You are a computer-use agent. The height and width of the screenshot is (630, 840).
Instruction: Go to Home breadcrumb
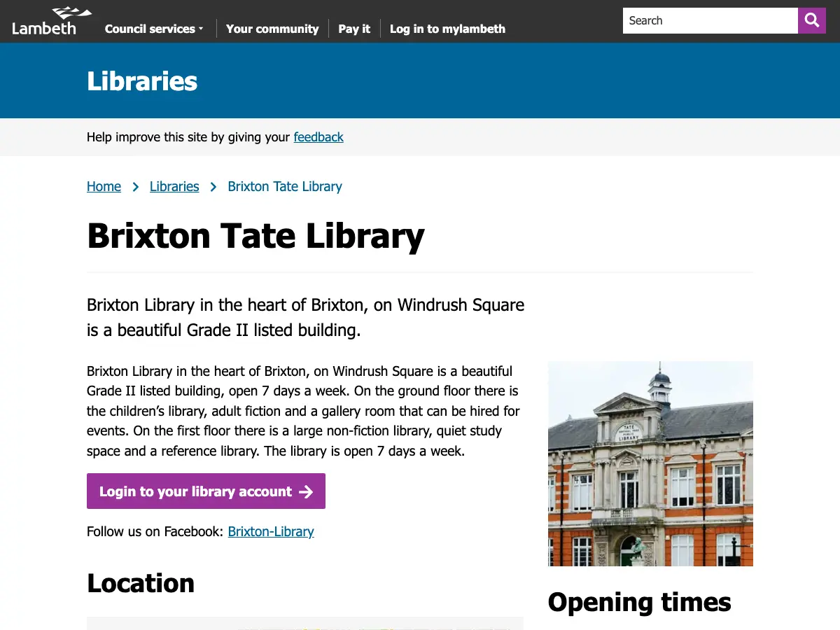pos(104,186)
